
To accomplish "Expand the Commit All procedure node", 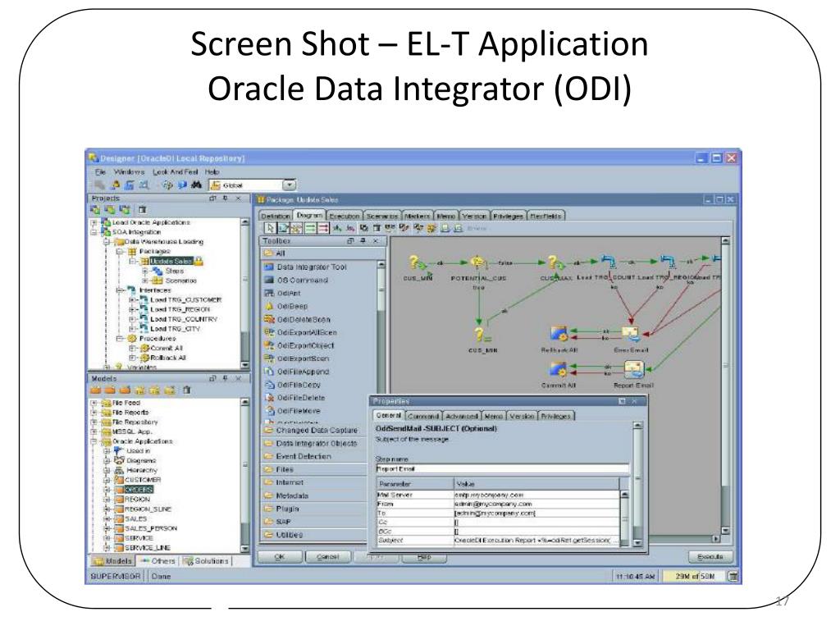I will click(x=132, y=348).
